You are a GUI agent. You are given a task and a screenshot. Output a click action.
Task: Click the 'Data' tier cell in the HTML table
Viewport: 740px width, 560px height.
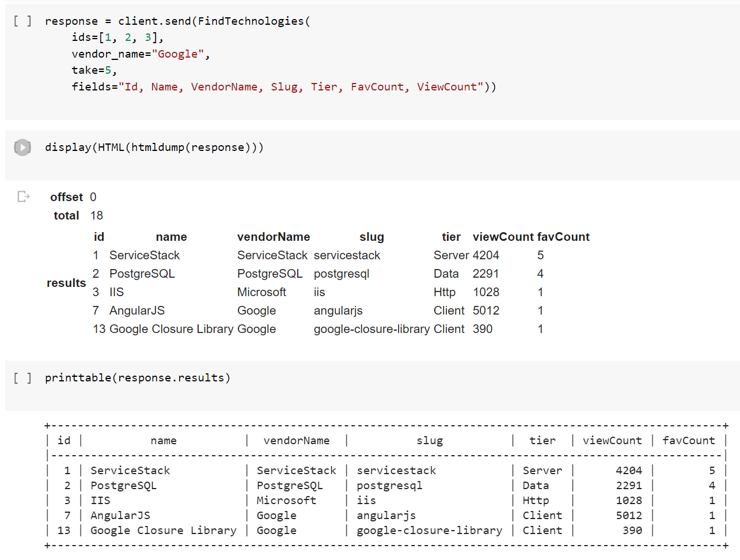[x=446, y=274]
